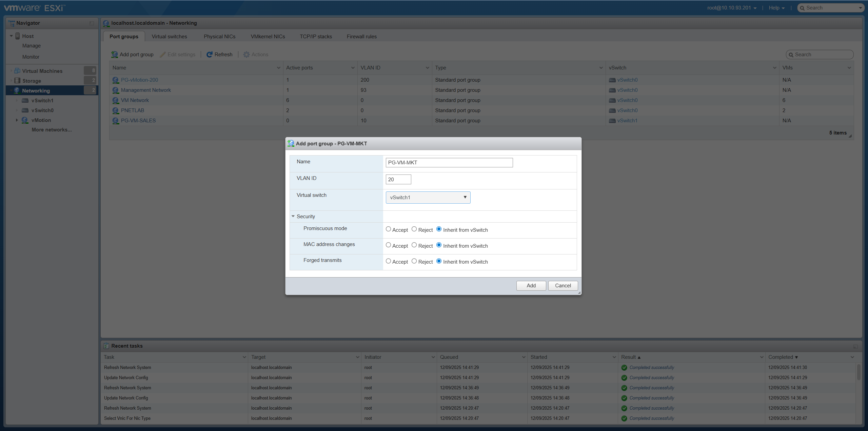Click the VLAN ID input field
The image size is (868, 431).
click(x=398, y=179)
